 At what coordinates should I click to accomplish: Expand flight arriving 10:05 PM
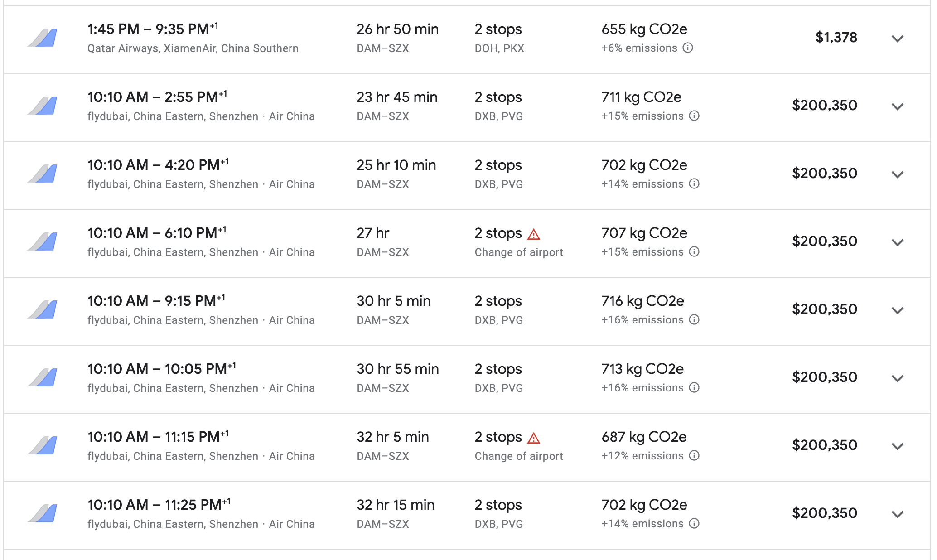click(x=897, y=378)
